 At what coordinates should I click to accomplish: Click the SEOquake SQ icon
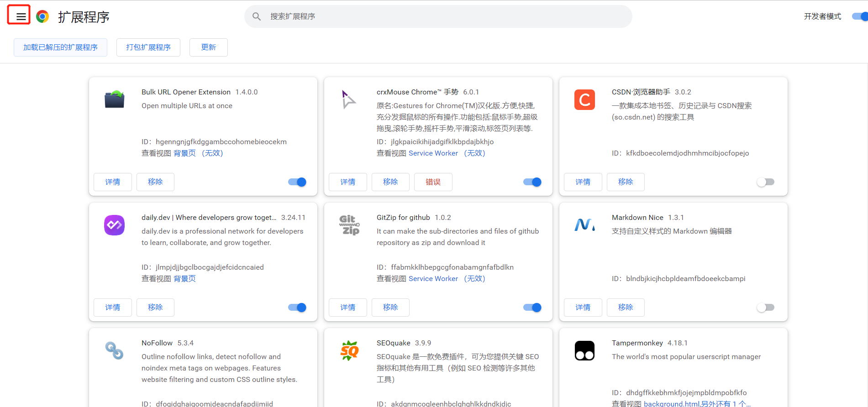coord(349,350)
